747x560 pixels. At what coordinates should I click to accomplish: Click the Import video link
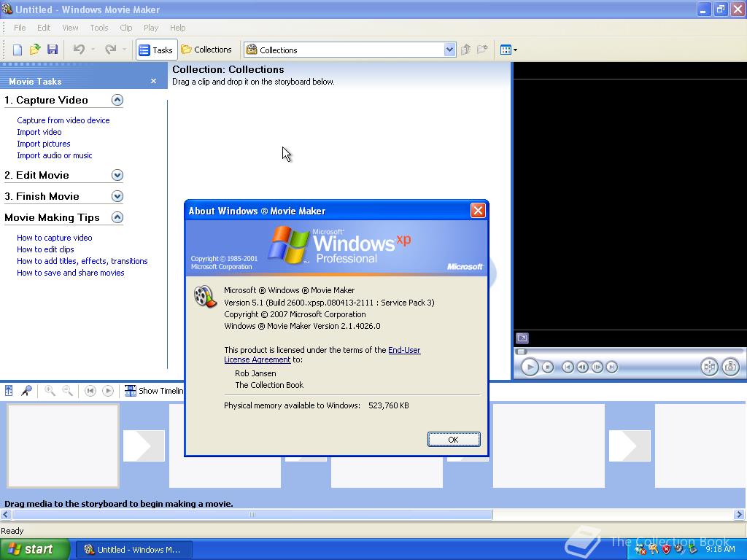(39, 133)
